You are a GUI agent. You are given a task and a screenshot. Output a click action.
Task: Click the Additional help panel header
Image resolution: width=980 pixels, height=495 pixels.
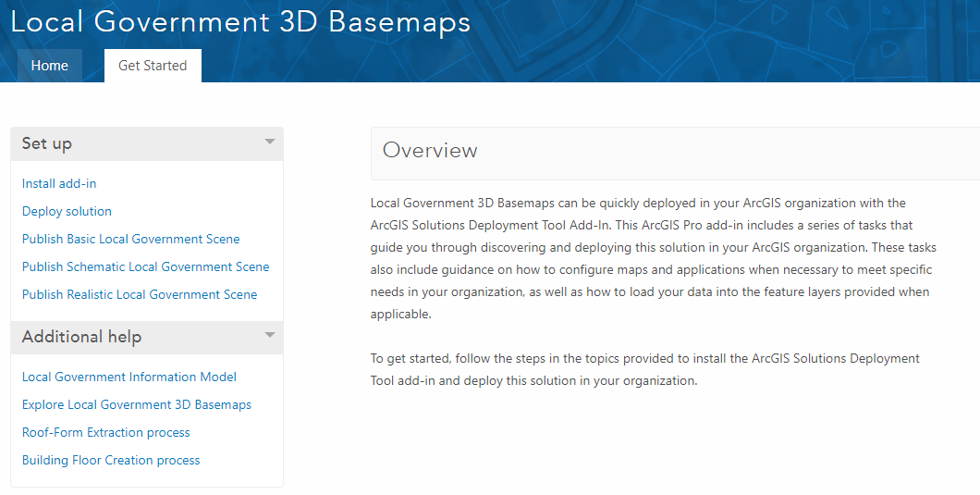coord(147,338)
